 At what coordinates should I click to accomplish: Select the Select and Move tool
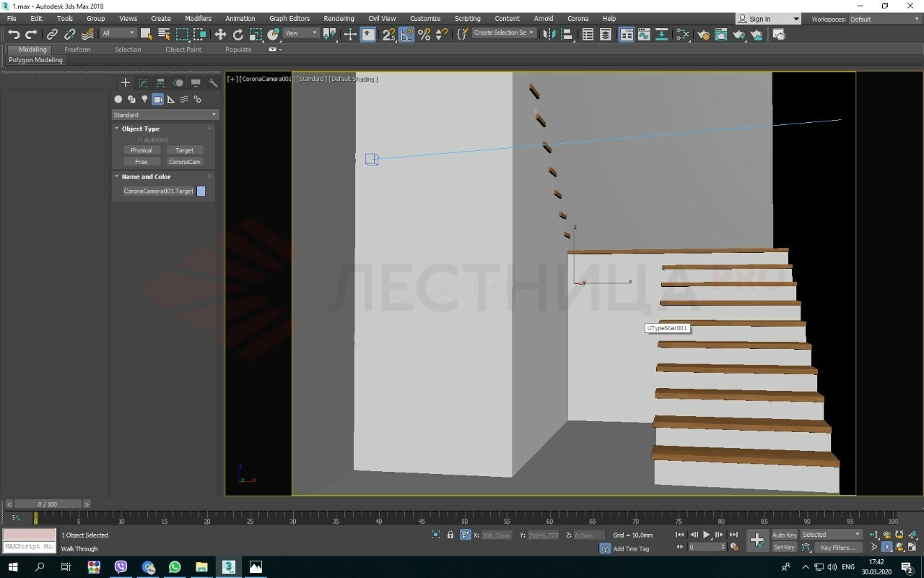[220, 34]
